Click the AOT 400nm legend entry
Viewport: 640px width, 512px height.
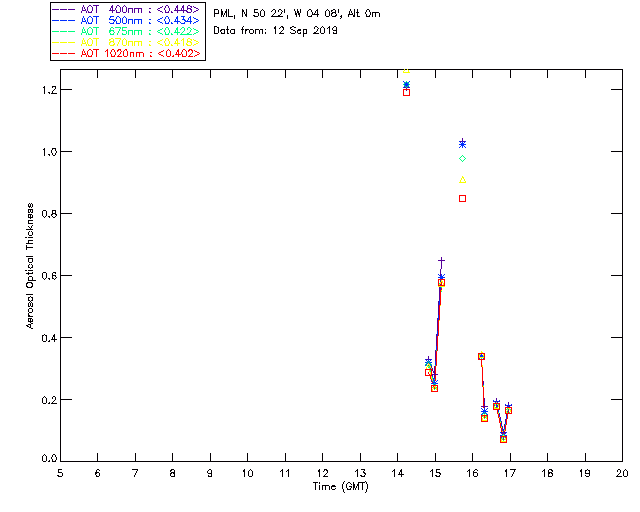pyautogui.click(x=126, y=9)
